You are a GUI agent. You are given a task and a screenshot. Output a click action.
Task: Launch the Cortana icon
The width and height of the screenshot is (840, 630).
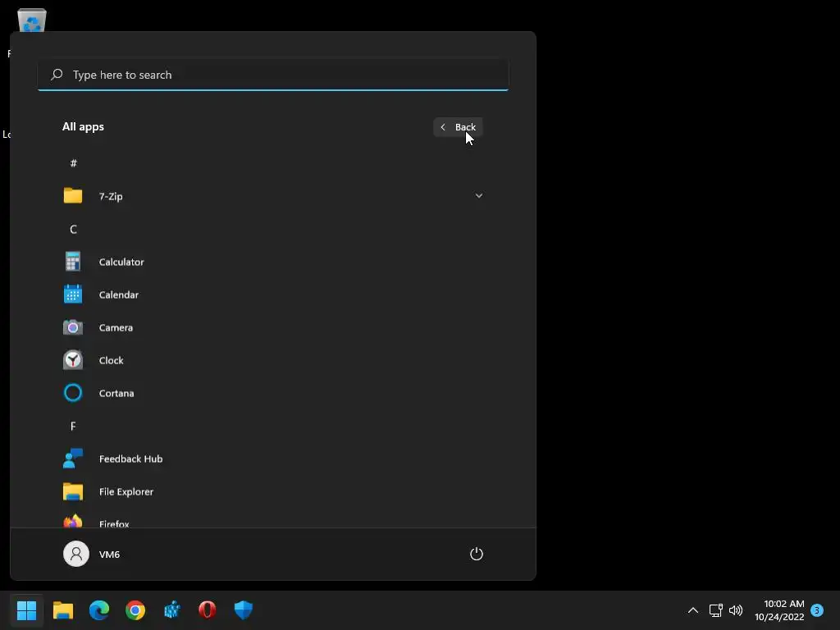[73, 393]
